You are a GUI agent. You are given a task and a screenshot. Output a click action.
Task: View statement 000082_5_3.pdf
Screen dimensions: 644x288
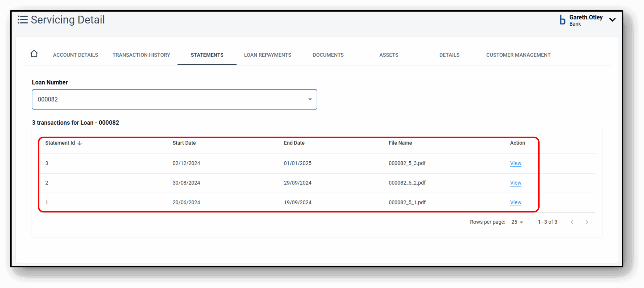pyautogui.click(x=515, y=163)
